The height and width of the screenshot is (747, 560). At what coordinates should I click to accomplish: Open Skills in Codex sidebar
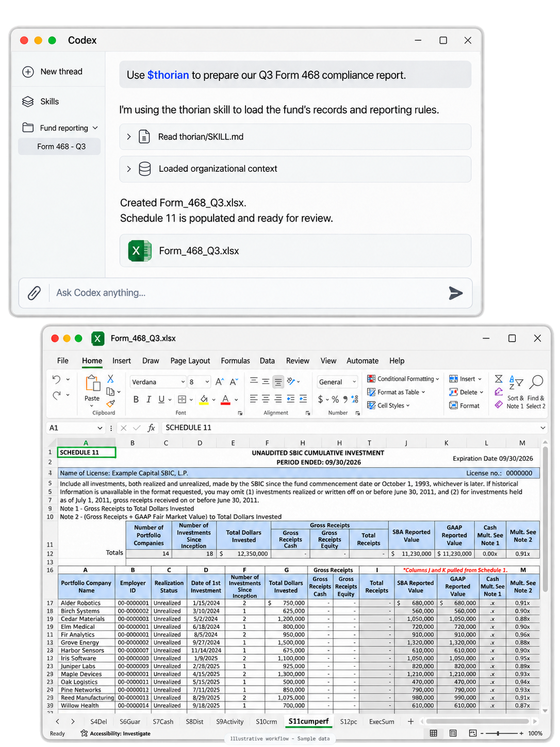[41, 102]
